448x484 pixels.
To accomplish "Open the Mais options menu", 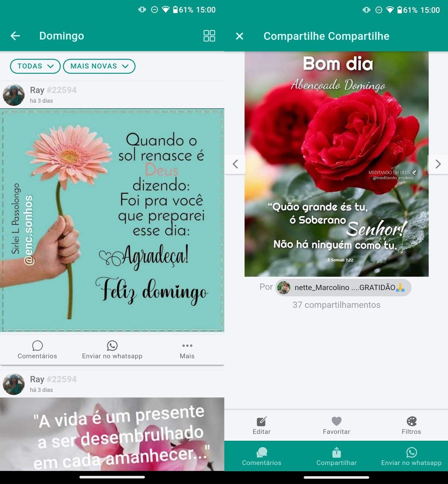I will [187, 350].
